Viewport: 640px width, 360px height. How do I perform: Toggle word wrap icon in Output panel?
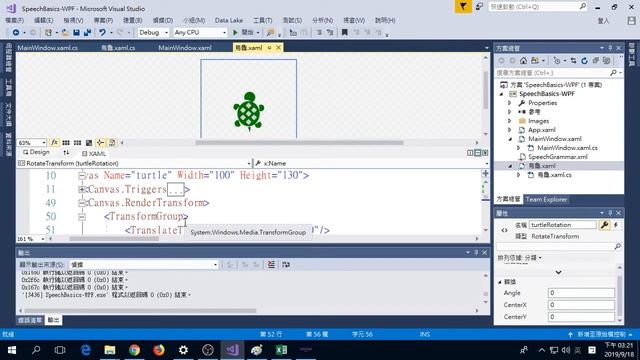coord(286,264)
